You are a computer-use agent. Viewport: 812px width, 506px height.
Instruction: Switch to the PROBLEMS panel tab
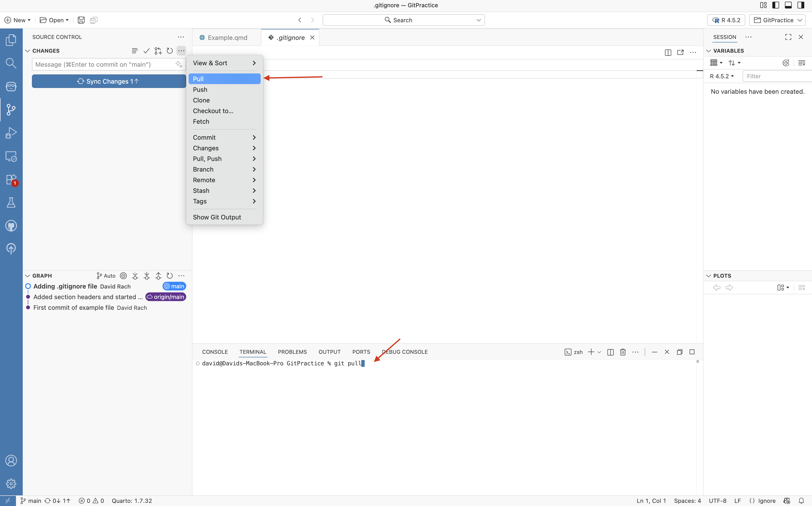(x=292, y=352)
